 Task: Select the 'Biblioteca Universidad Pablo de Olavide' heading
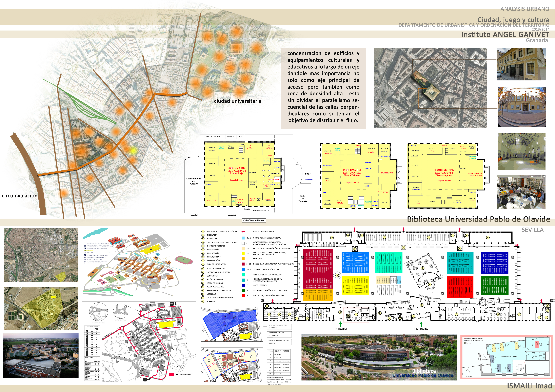[478, 219]
